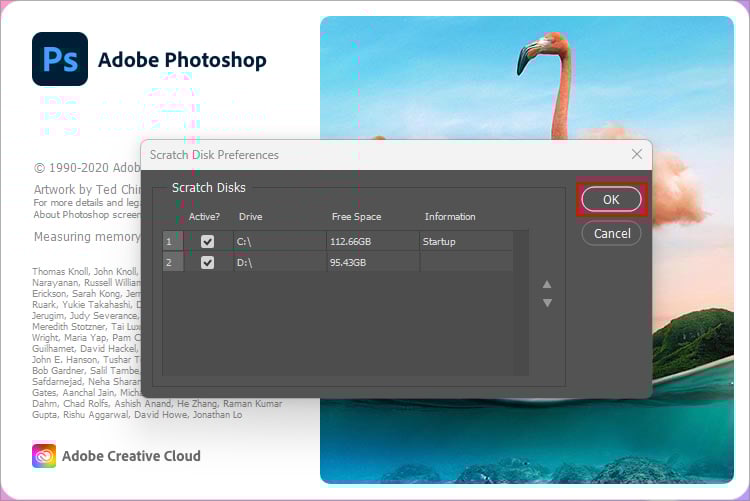Viewport: 750px width, 501px height.
Task: Select the C:\ drive cell
Action: point(280,242)
